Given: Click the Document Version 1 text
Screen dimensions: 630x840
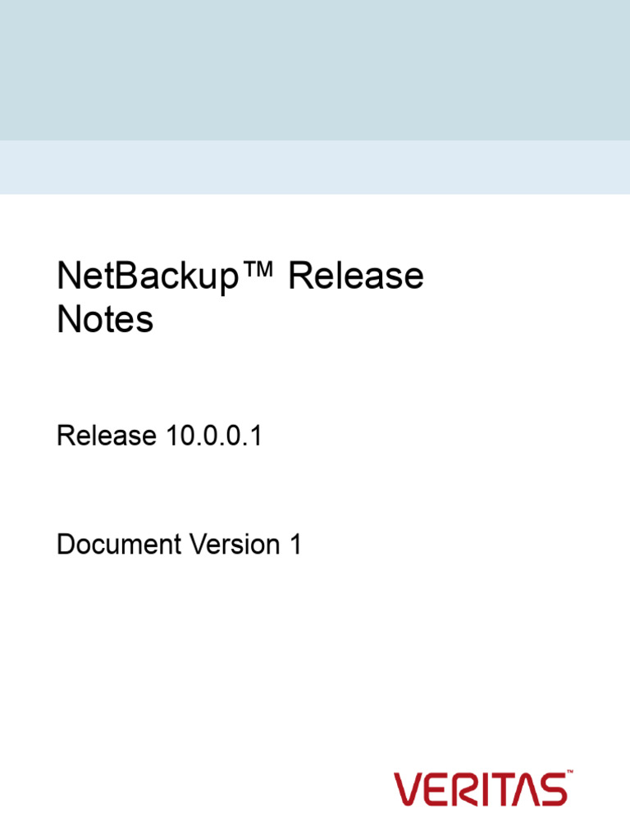Looking at the screenshot, I should click(179, 545).
